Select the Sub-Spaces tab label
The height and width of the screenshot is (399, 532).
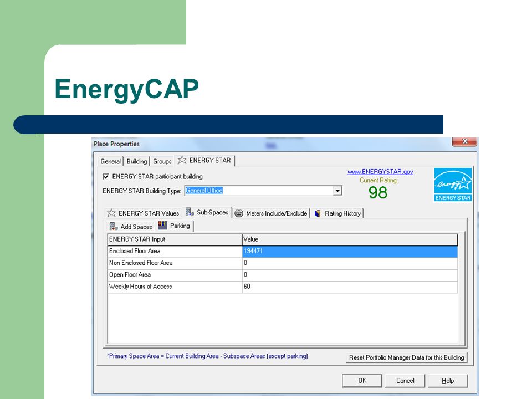coord(212,212)
